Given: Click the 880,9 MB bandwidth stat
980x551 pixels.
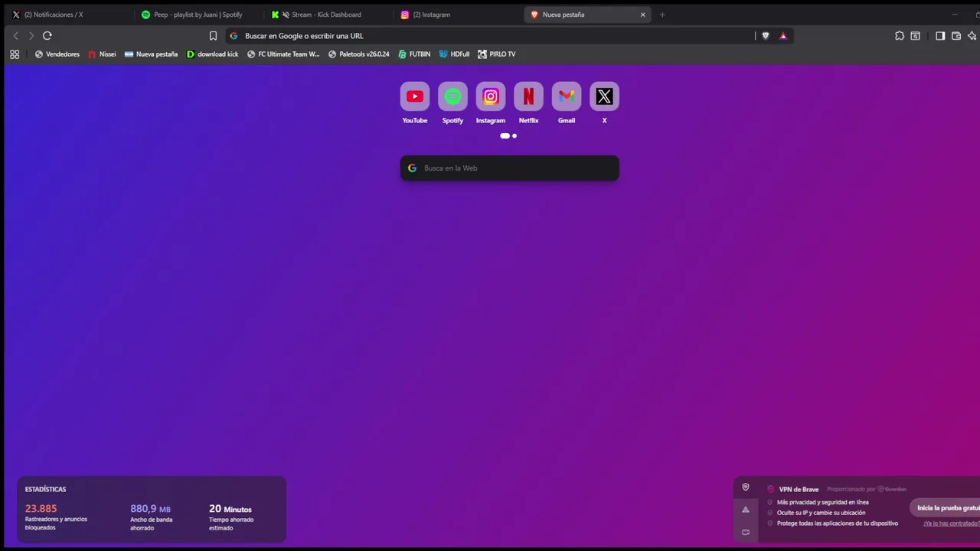Looking at the screenshot, I should tap(150, 509).
